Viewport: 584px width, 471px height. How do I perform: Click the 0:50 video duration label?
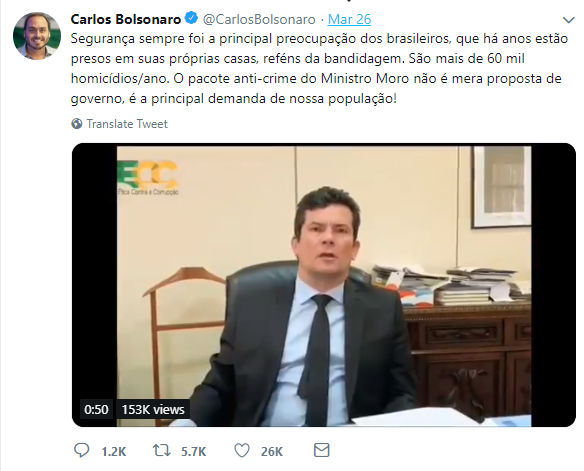click(x=96, y=409)
